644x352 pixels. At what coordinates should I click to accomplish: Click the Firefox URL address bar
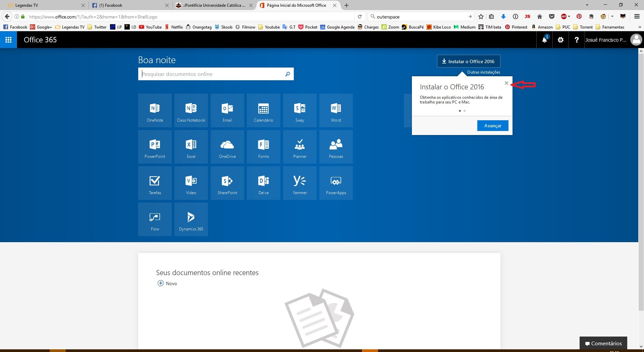pos(191,16)
